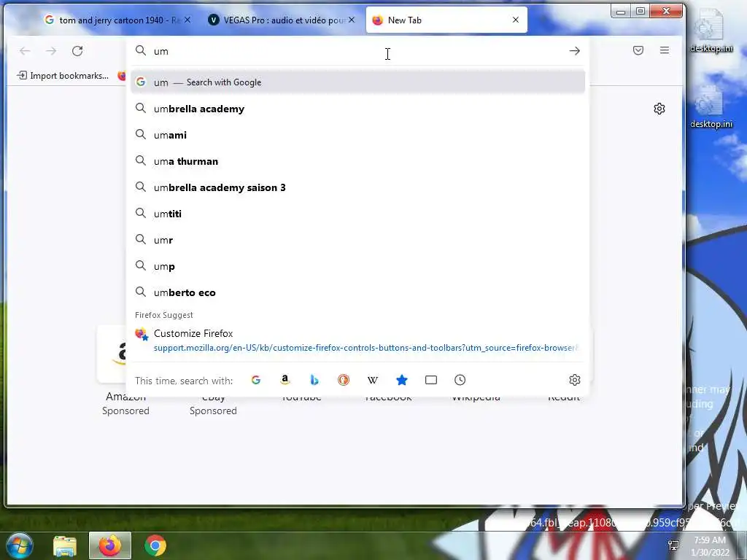The height and width of the screenshot is (560, 747).
Task: Close the New Tab tab
Action: coord(516,20)
